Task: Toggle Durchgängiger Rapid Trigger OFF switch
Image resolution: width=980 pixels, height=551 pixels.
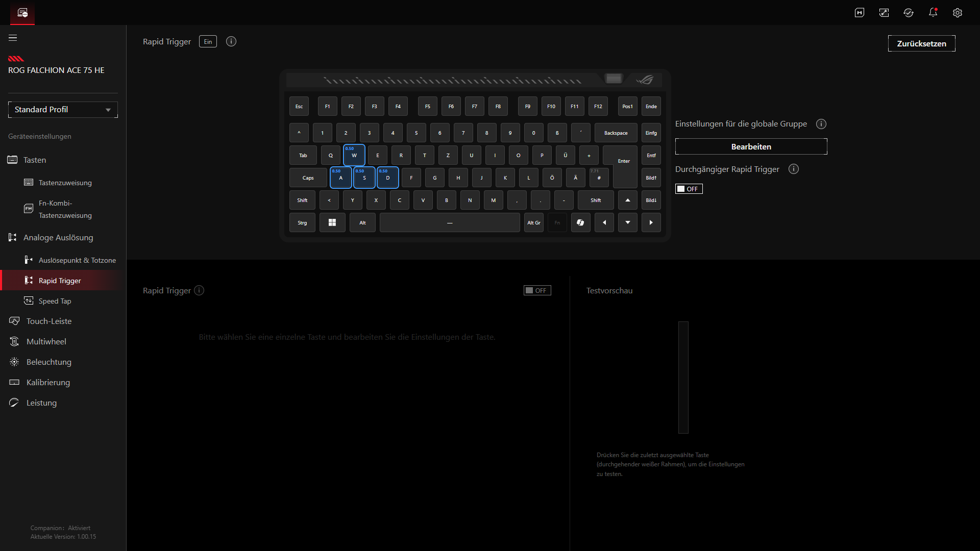Action: click(x=689, y=189)
